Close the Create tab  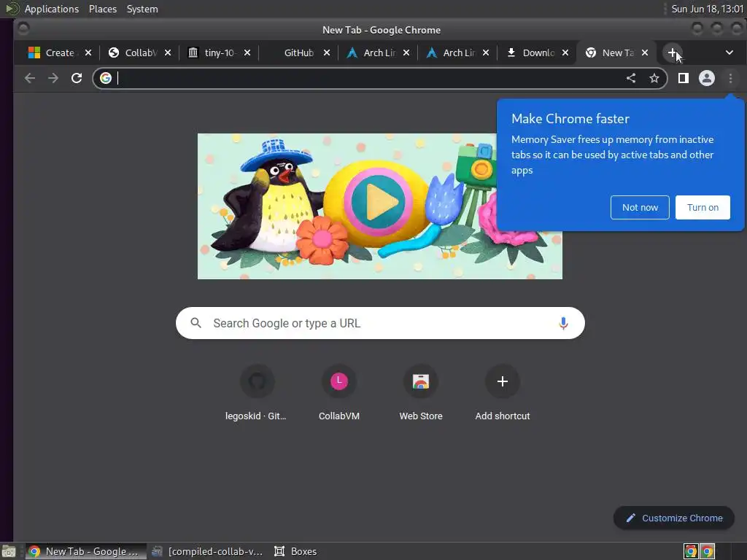pyautogui.click(x=88, y=52)
